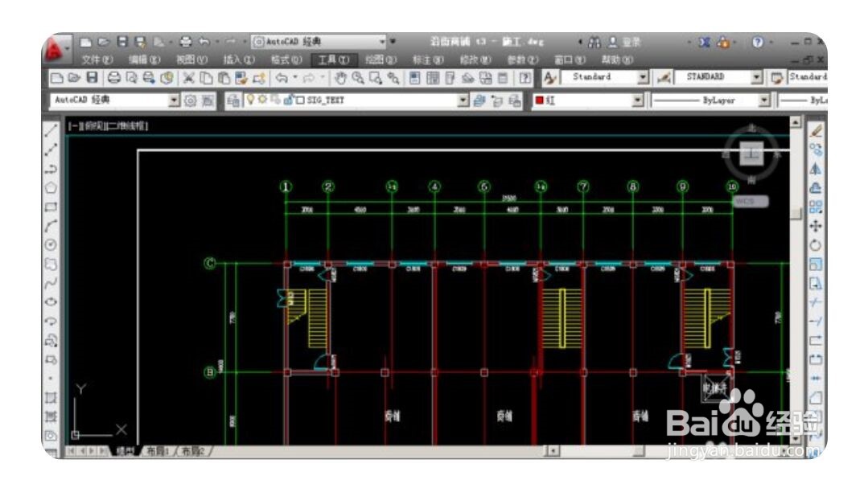Expand the ByLayer linetype dropdown

click(764, 100)
